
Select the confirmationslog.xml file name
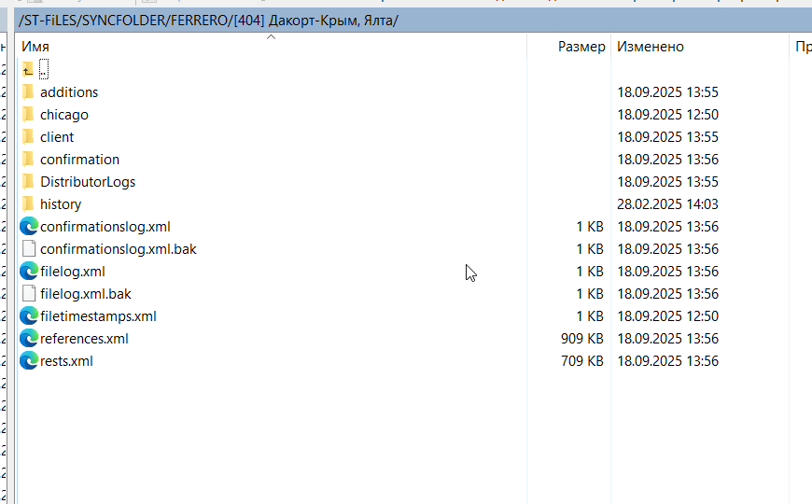(x=105, y=227)
